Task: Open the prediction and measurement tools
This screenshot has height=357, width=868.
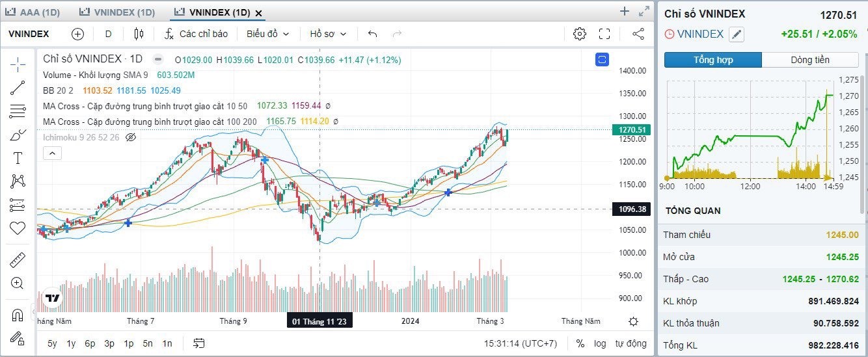Action: click(x=18, y=205)
